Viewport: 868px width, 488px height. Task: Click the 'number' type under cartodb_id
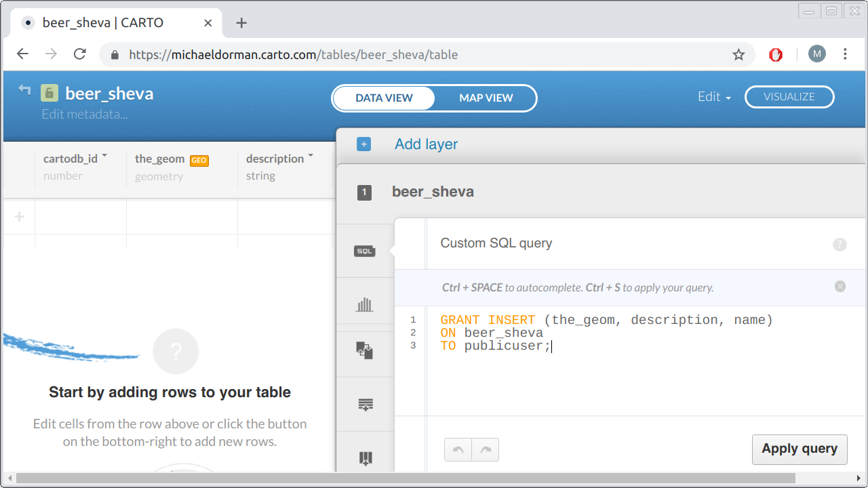click(x=62, y=176)
